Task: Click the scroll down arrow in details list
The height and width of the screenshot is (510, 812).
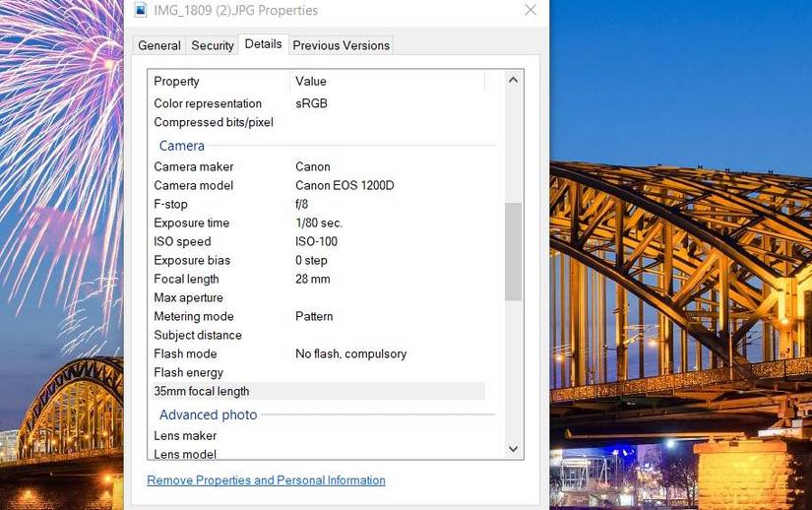Action: pyautogui.click(x=513, y=449)
